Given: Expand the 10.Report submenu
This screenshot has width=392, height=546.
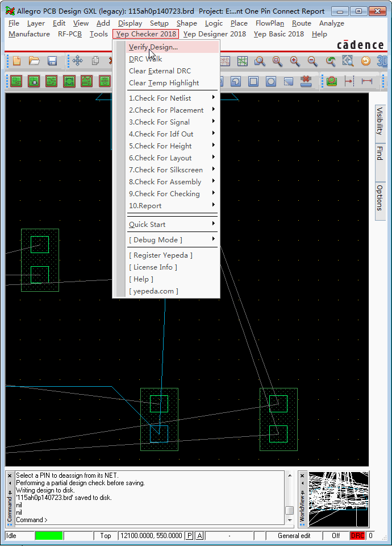Looking at the screenshot, I should pyautogui.click(x=172, y=206).
